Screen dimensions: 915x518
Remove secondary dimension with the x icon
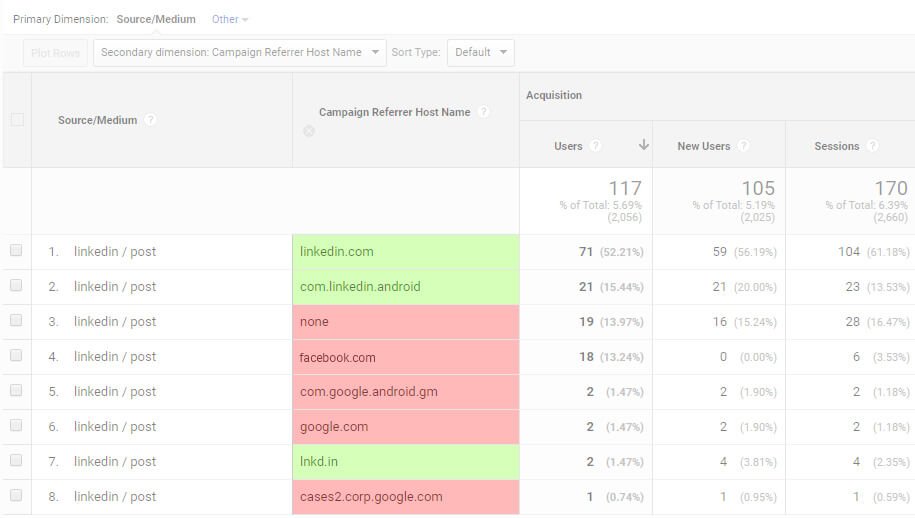coord(309,131)
